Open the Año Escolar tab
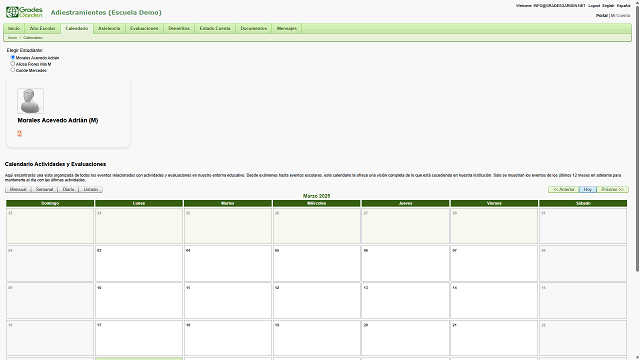Image resolution: width=640 pixels, height=360 pixels. (x=42, y=28)
